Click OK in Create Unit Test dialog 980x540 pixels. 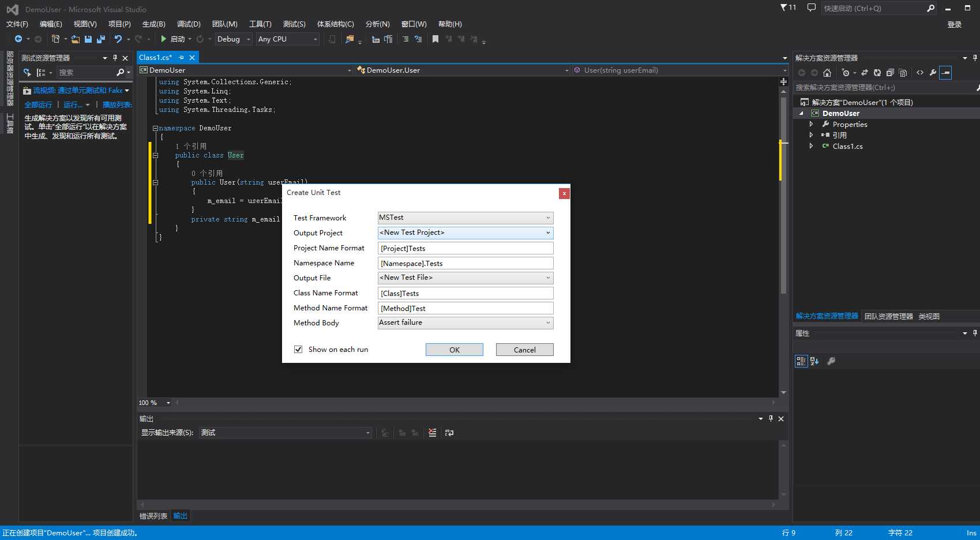[x=455, y=350]
